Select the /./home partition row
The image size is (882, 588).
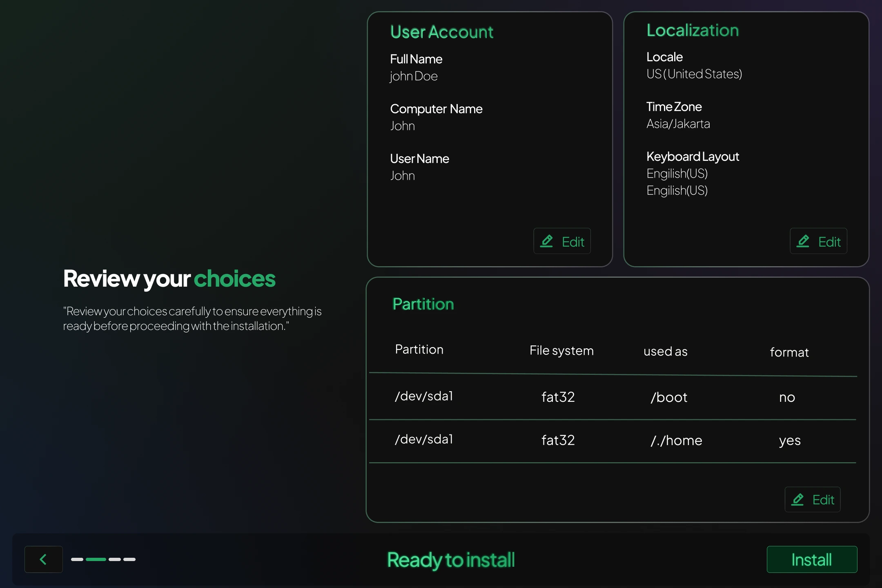[612, 440]
